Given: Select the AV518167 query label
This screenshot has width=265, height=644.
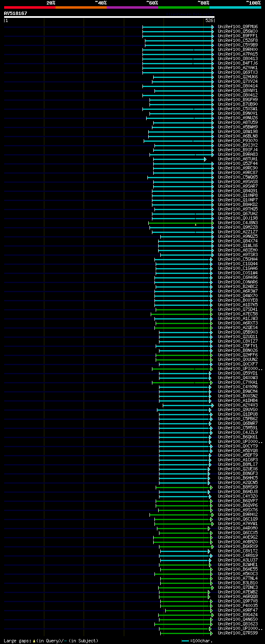Looking at the screenshot, I should (16, 13).
